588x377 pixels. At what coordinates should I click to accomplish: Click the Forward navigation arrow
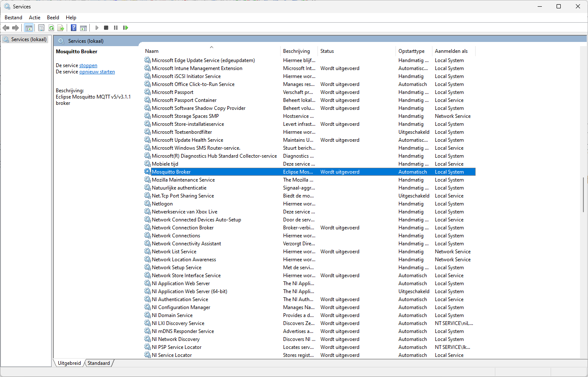[16, 28]
